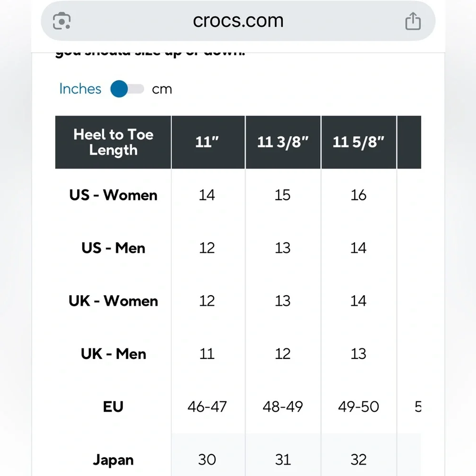The width and height of the screenshot is (476, 476).
Task: Select EU size 48-49 cell
Action: [283, 407]
